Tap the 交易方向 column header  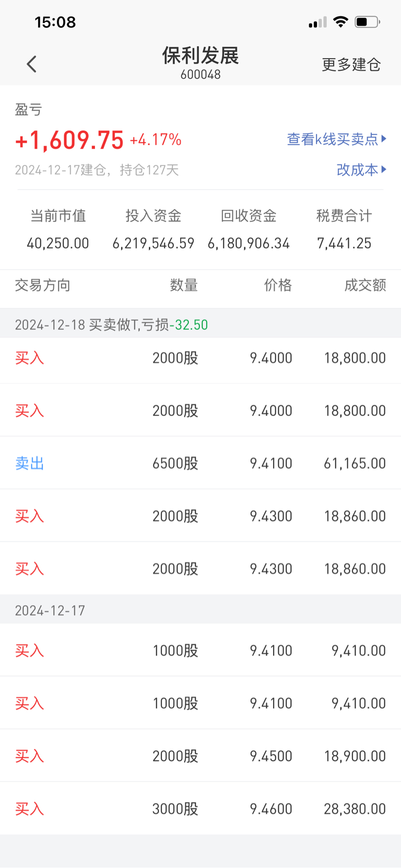[x=42, y=285]
